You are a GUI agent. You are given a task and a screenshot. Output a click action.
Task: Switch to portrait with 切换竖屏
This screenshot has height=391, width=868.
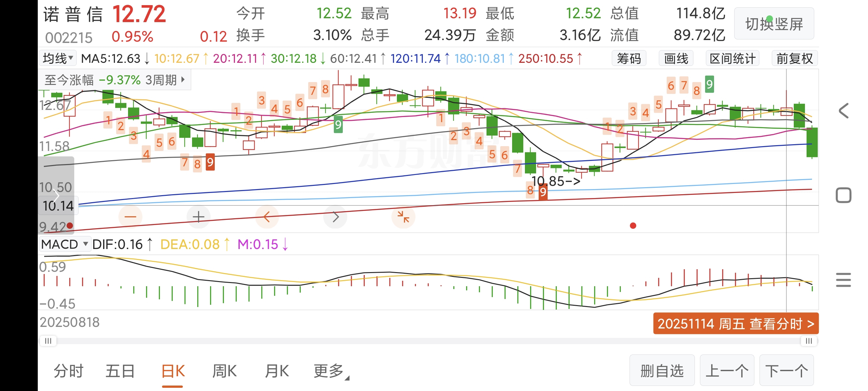774,24
